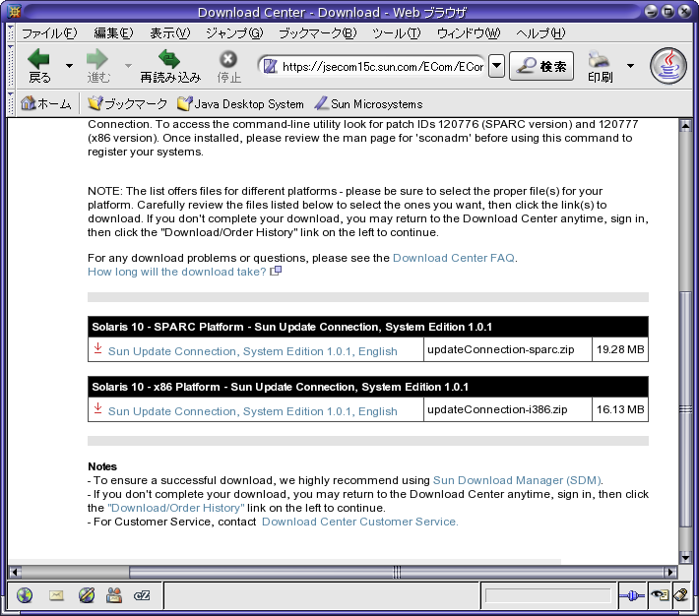The height and width of the screenshot is (616, 699).
Task: Open the 表示(V) menu
Action: pos(170,33)
